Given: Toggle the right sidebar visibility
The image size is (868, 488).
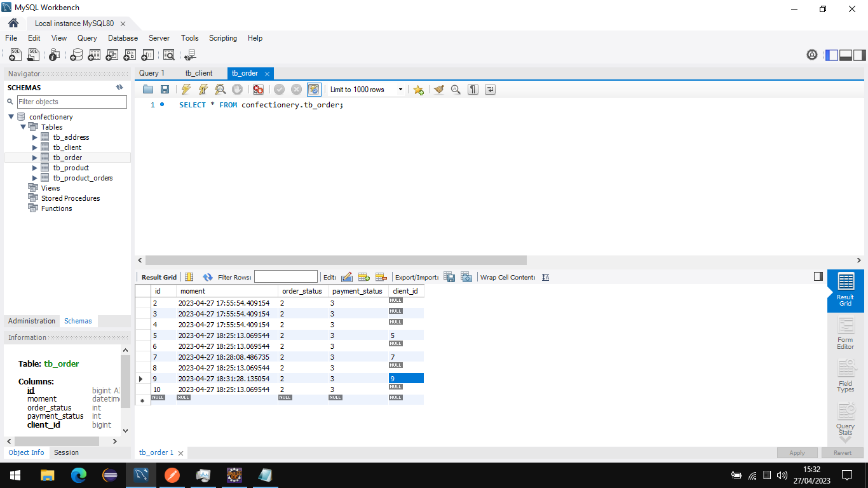Looking at the screenshot, I should [x=860, y=55].
